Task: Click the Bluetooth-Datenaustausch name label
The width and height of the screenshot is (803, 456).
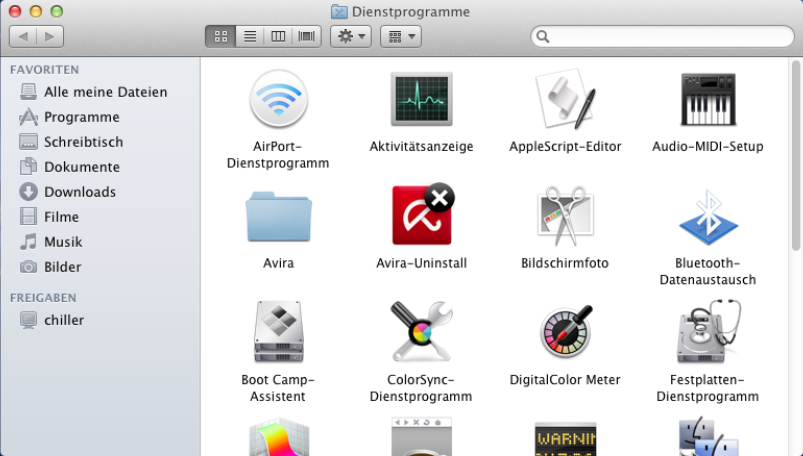Action: pos(707,272)
